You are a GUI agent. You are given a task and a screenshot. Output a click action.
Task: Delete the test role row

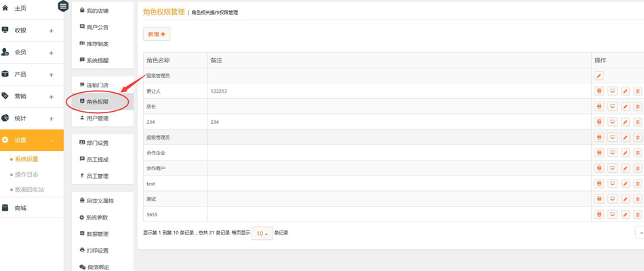(x=637, y=184)
